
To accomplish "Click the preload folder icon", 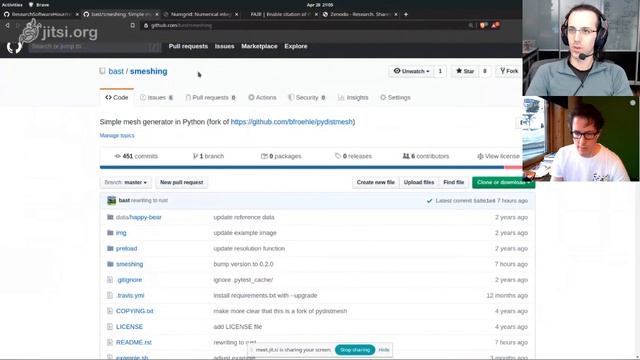I will pyautogui.click(x=110, y=248).
